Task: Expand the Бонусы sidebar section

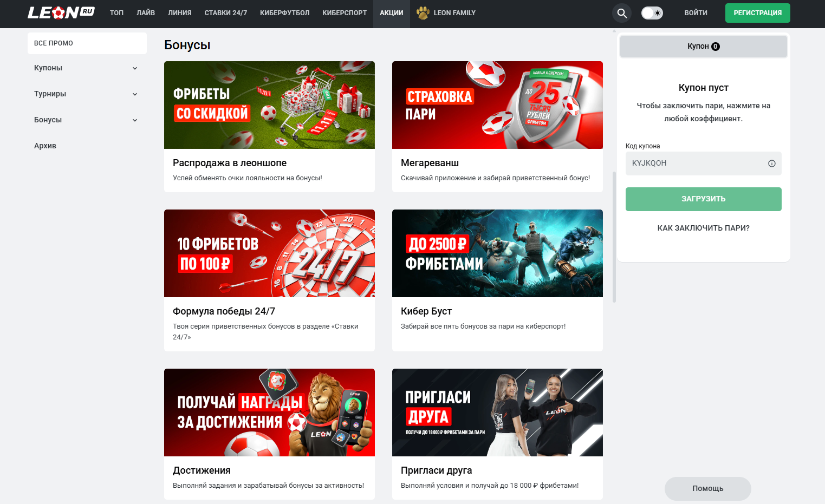Action: click(87, 120)
